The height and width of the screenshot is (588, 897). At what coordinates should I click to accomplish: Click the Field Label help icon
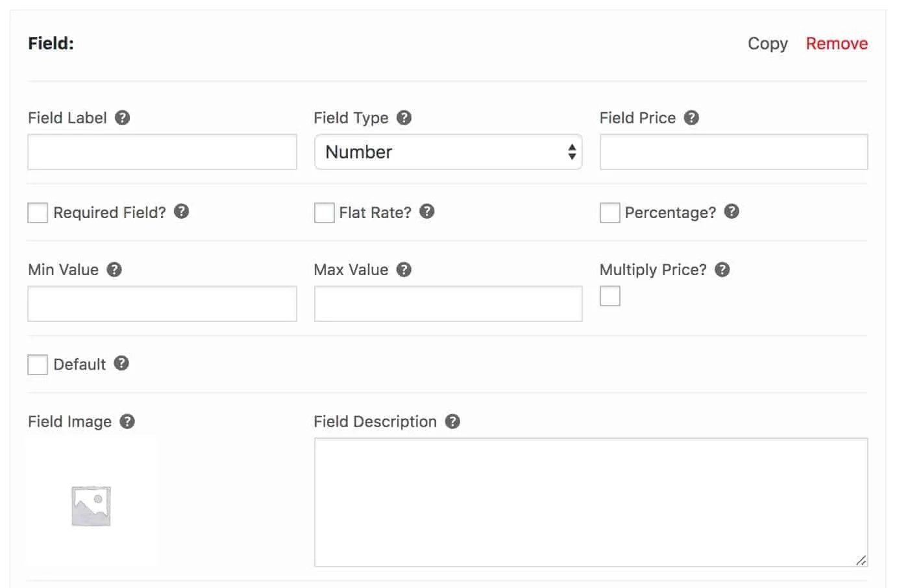click(x=124, y=117)
